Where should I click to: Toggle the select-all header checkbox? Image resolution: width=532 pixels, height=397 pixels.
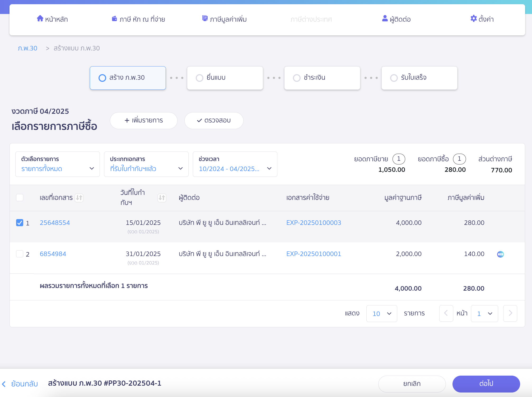point(20,198)
